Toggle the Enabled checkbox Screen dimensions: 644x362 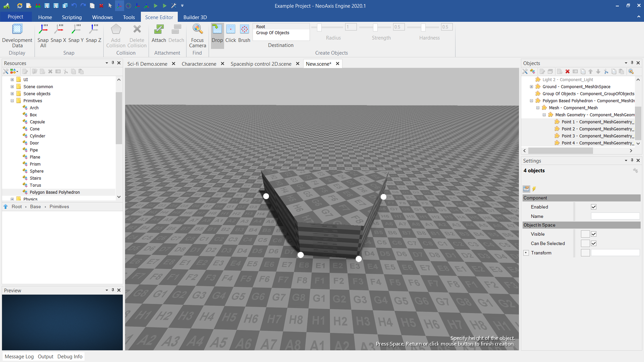[x=594, y=207]
